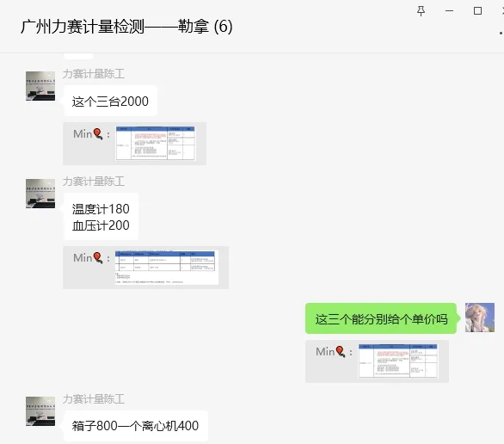
Task: Click sender name above 箱子800 message
Action: (94, 399)
